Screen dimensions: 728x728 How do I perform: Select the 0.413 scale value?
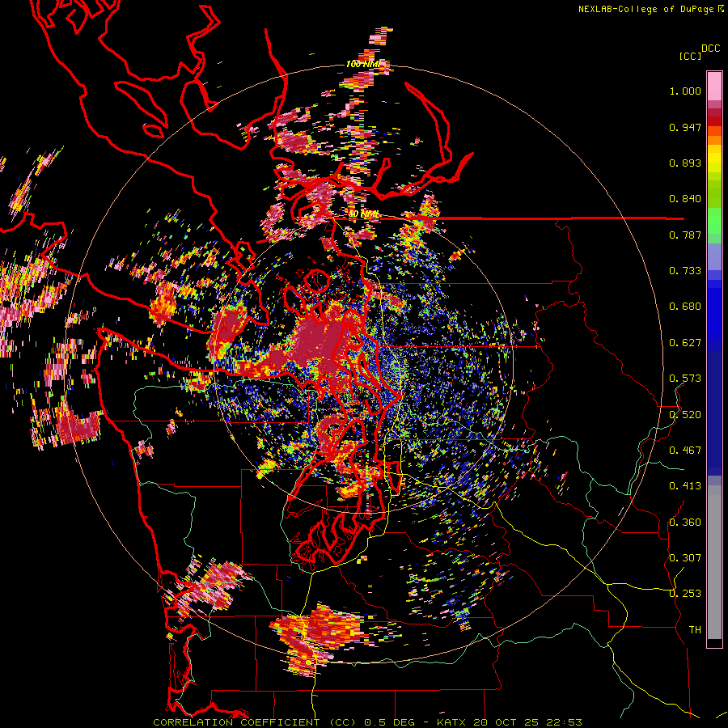click(685, 486)
